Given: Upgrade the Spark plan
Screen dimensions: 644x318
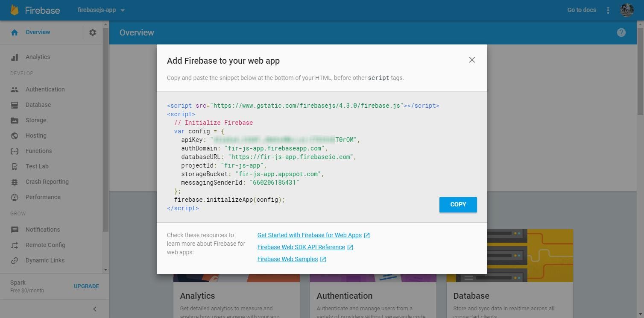Looking at the screenshot, I should pyautogui.click(x=86, y=286).
